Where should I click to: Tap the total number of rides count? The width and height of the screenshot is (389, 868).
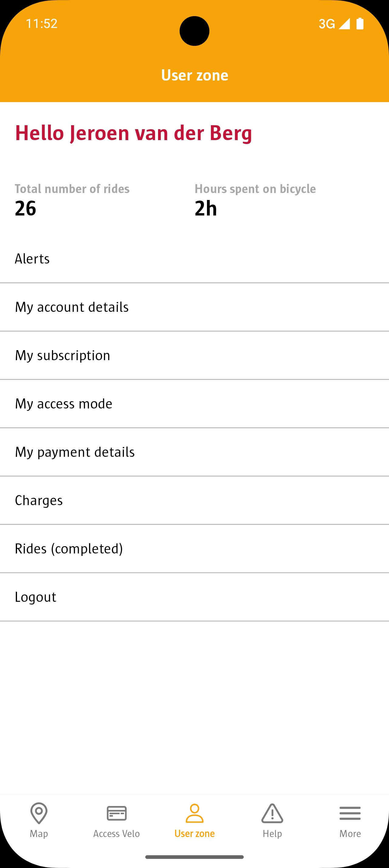coord(26,208)
